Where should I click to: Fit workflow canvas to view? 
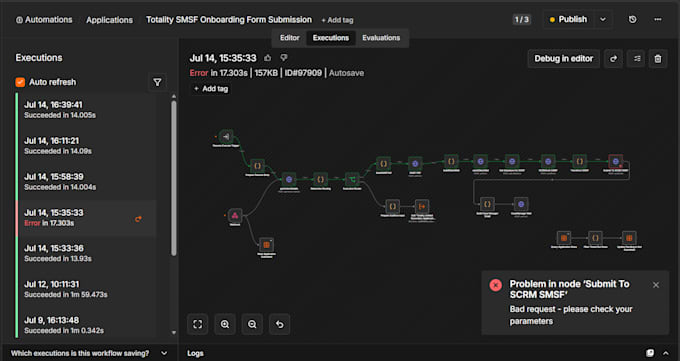point(197,324)
